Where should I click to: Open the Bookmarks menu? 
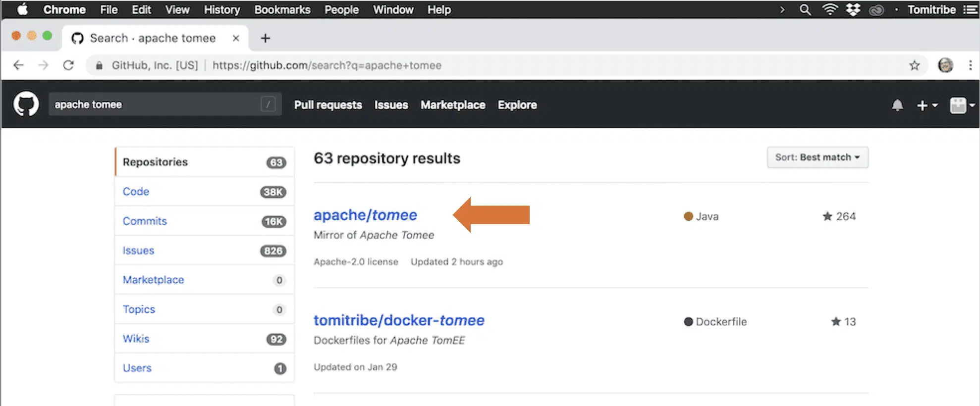tap(282, 10)
